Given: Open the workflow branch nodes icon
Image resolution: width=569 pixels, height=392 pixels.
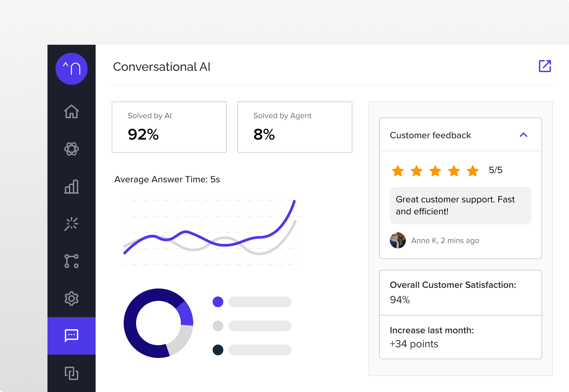Looking at the screenshot, I should tap(72, 261).
